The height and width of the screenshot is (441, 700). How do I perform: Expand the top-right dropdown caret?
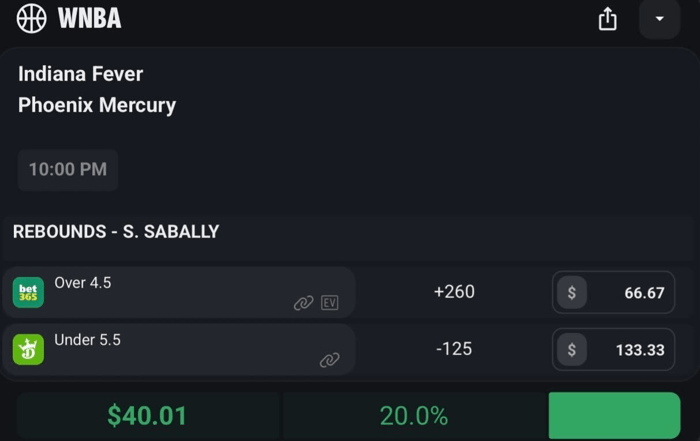point(659,19)
